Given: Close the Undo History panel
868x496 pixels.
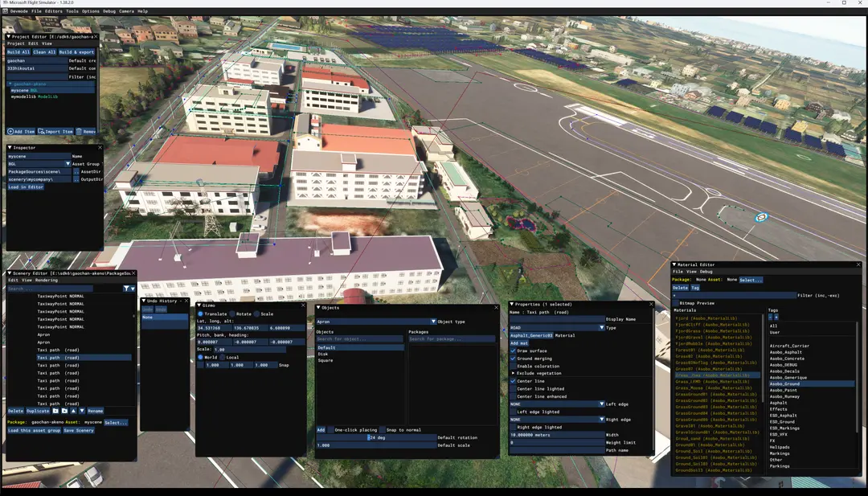Looking at the screenshot, I should point(186,301).
